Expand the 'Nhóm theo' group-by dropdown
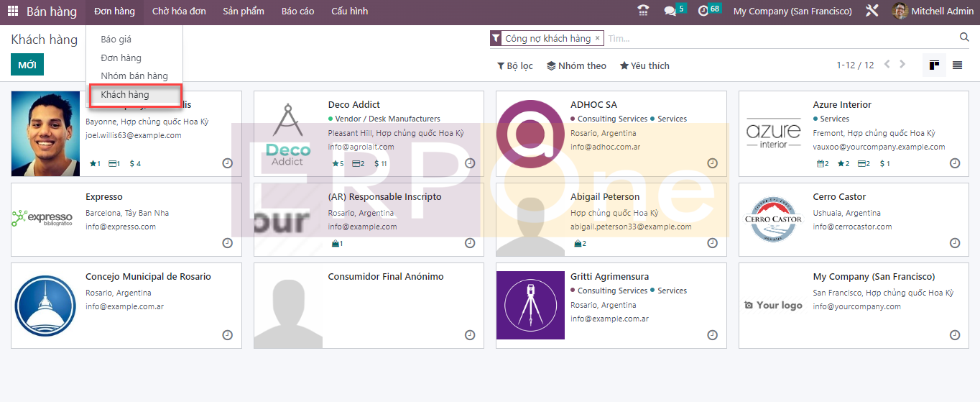Image resolution: width=980 pixels, height=402 pixels. point(576,65)
